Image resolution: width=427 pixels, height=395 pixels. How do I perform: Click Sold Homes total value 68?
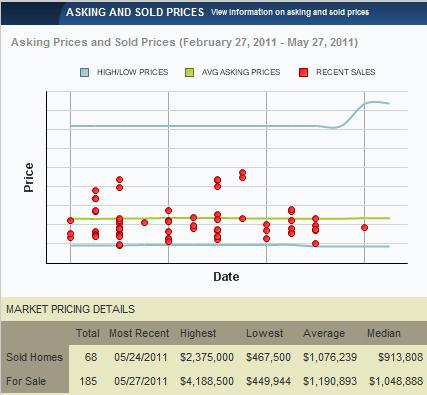point(91,357)
